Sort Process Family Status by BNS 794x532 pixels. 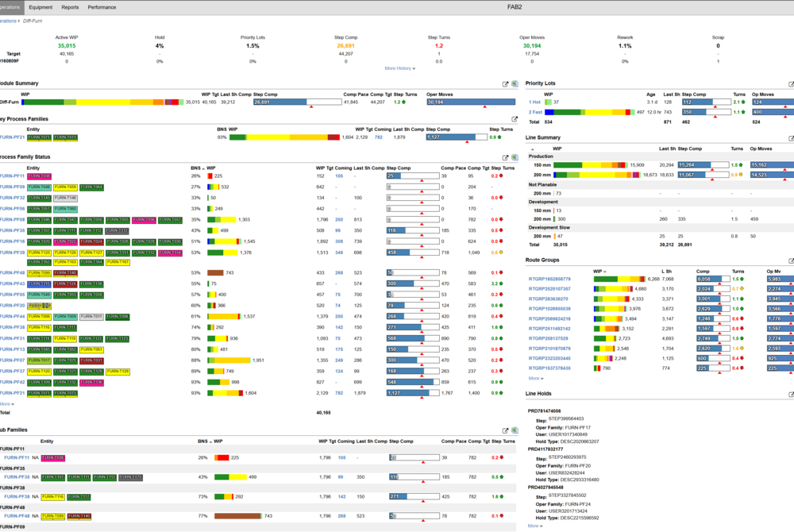pyautogui.click(x=197, y=168)
